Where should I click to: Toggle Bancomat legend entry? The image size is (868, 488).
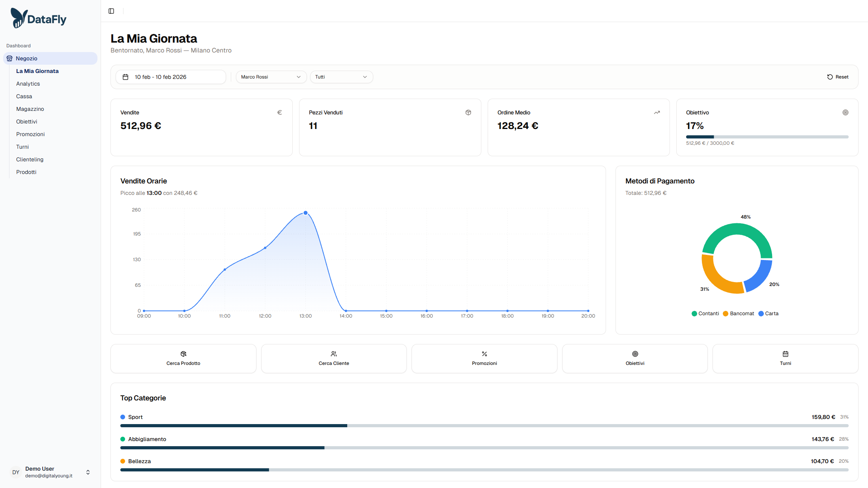click(x=738, y=314)
